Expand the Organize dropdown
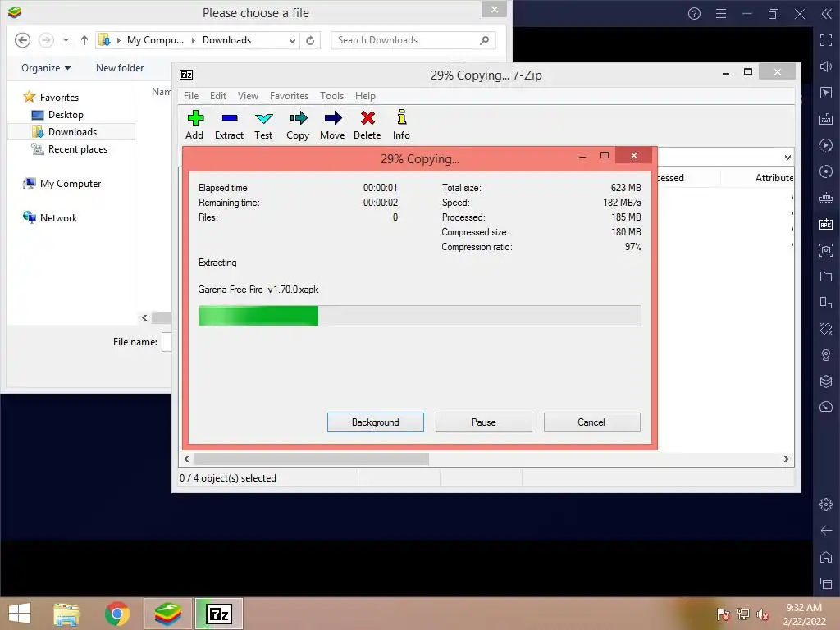This screenshot has height=630, width=840. tap(46, 68)
